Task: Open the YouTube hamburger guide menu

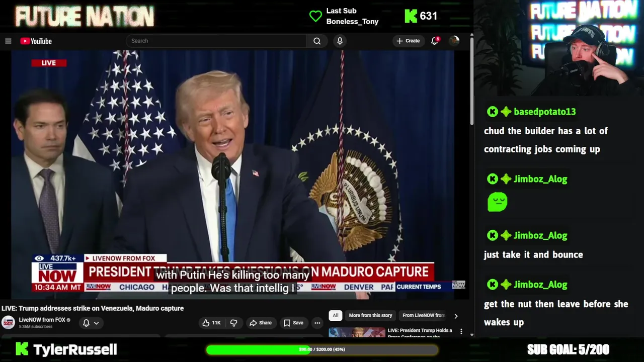Action: point(8,41)
